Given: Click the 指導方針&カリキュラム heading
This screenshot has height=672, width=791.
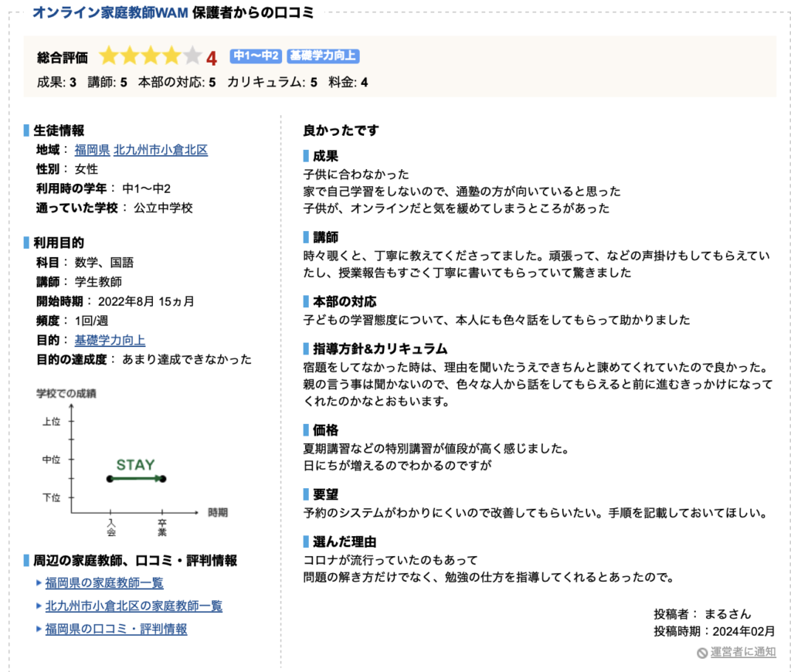Looking at the screenshot, I should [x=380, y=348].
